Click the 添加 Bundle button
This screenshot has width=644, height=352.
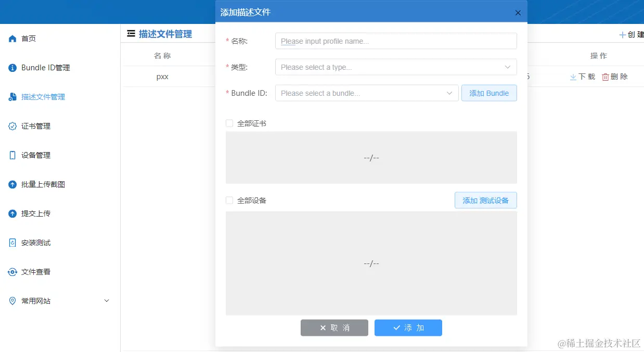[488, 93]
